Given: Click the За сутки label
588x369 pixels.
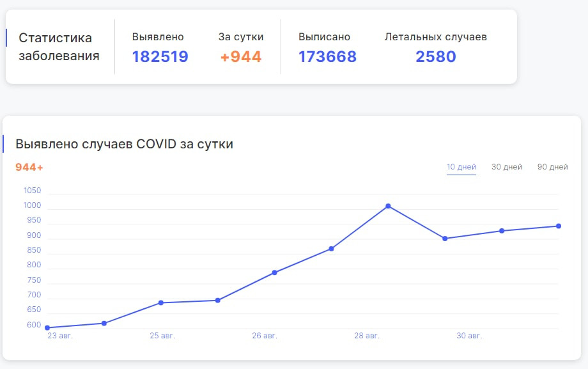Looking at the screenshot, I should [241, 37].
